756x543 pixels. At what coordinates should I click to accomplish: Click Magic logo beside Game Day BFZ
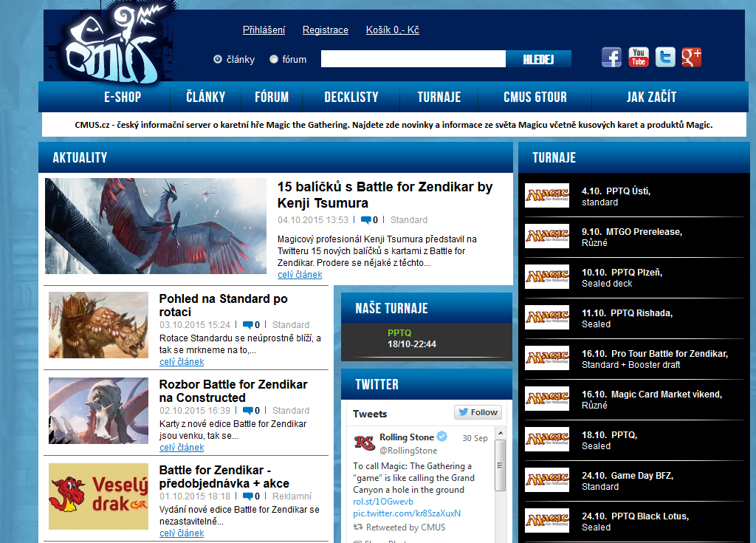(x=547, y=479)
